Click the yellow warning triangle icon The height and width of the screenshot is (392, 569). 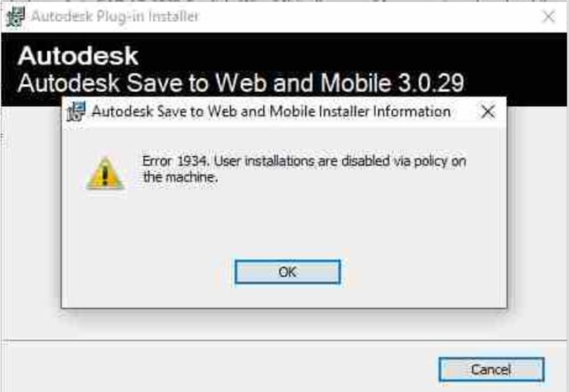tap(105, 173)
